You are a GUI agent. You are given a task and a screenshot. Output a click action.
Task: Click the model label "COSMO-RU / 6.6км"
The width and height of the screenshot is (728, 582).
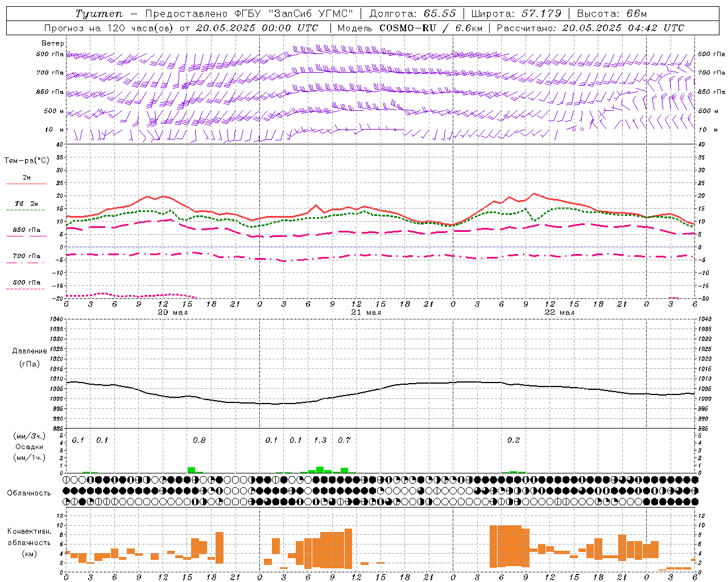[431, 28]
